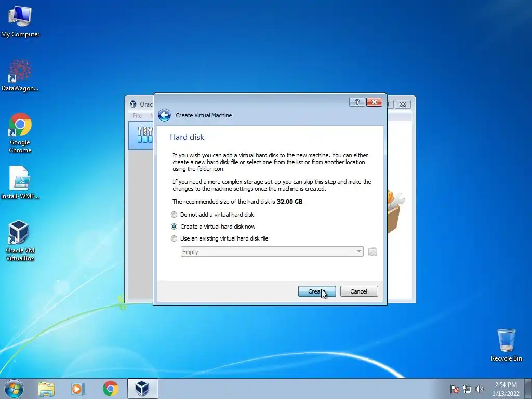
Task: Click the back arrow in Create Virtual Machine
Action: (165, 115)
